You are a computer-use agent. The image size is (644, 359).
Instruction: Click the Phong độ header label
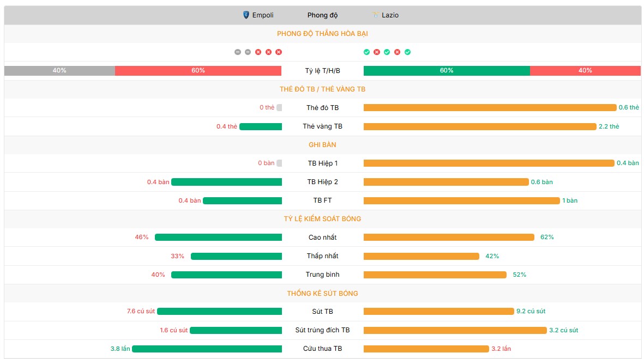[322, 15]
